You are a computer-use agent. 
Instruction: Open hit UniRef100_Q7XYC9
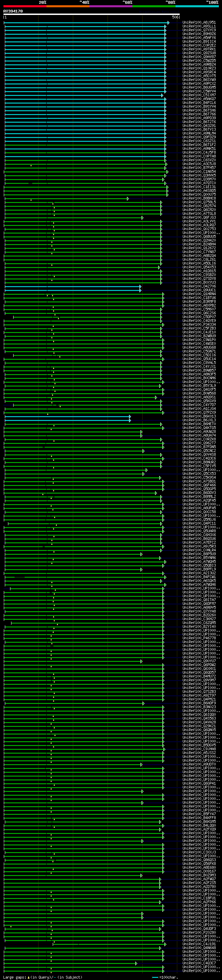tap(199, 30)
